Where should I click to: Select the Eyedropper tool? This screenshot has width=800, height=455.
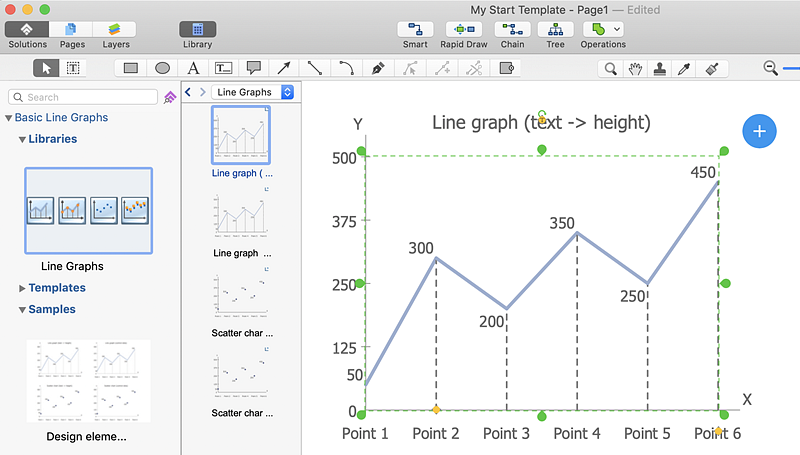pos(685,69)
